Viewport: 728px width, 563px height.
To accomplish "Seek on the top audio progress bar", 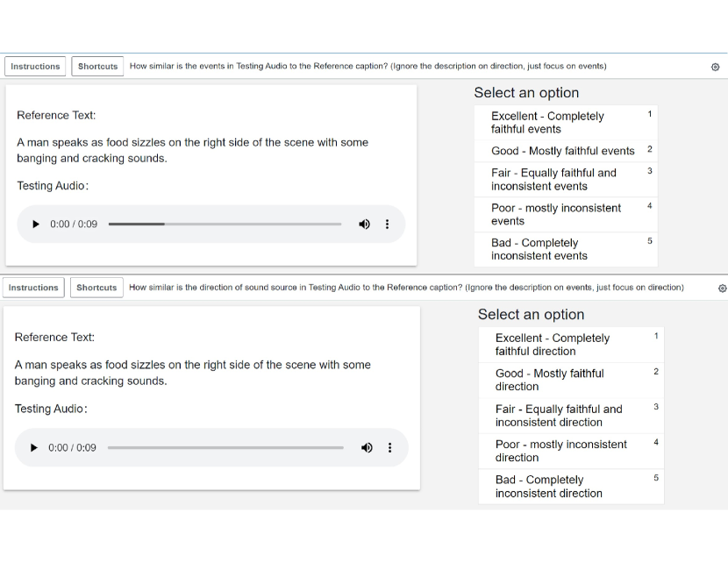I will (225, 224).
